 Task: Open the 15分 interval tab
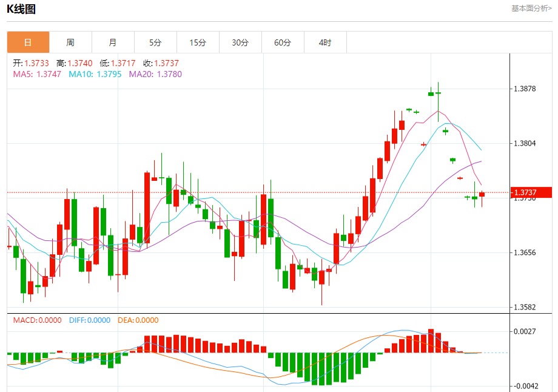click(198, 42)
